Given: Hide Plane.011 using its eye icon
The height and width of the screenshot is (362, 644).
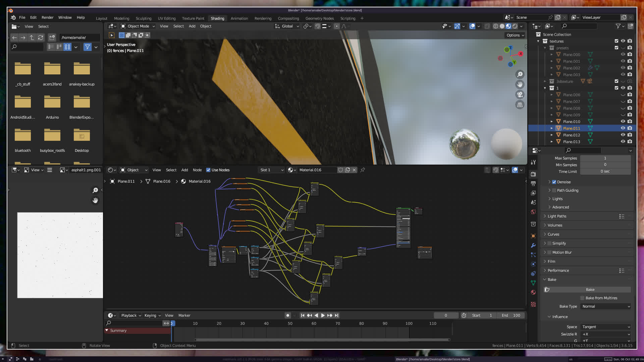Looking at the screenshot, I should tap(623, 128).
